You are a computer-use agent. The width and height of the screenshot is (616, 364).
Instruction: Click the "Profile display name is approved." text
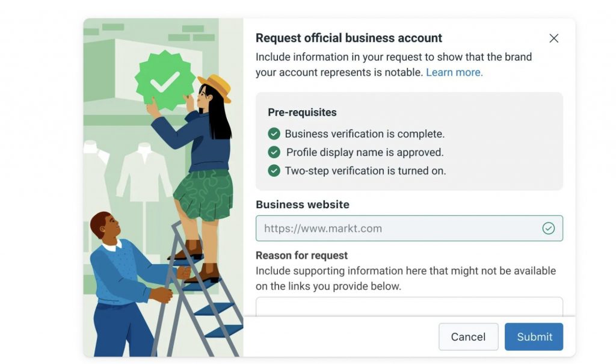click(365, 152)
